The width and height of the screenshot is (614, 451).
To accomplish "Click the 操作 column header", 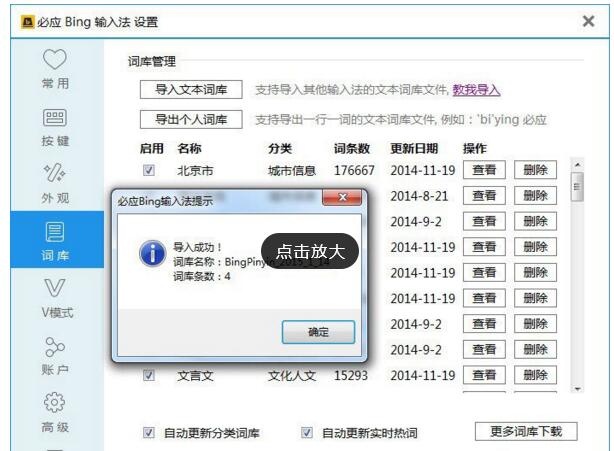I will (x=475, y=148).
